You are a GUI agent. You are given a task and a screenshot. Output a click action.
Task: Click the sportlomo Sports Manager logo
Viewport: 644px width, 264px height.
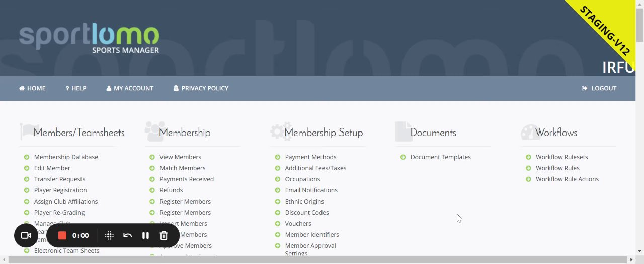90,39
